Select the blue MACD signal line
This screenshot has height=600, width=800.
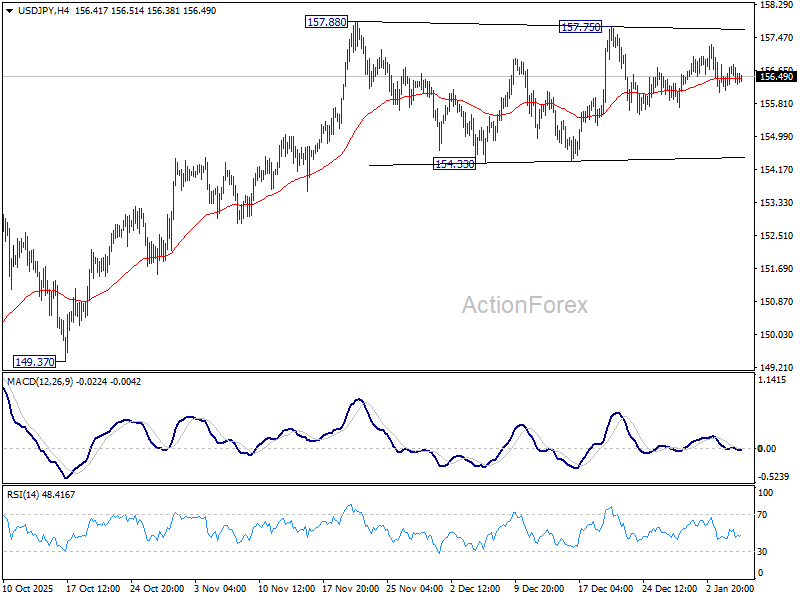[x=360, y=400]
